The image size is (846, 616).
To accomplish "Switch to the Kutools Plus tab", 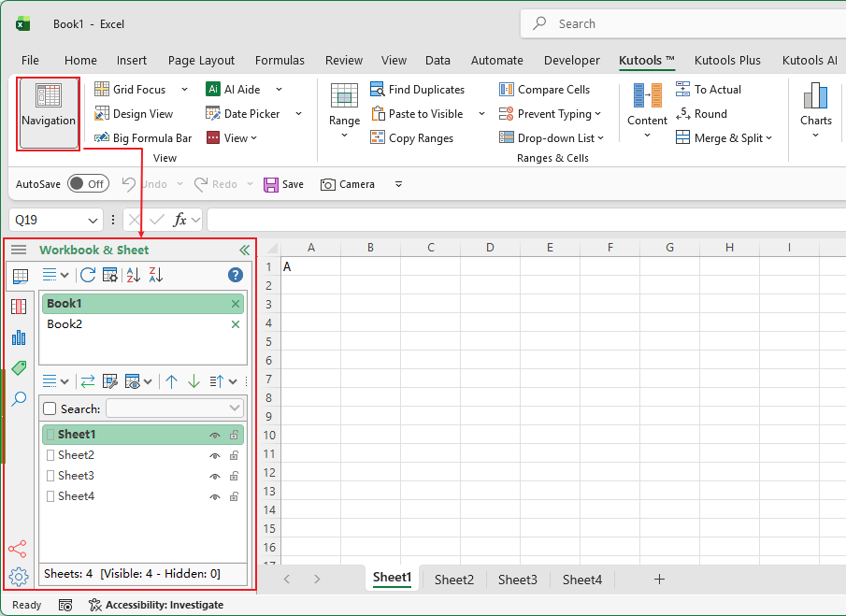I will point(727,61).
